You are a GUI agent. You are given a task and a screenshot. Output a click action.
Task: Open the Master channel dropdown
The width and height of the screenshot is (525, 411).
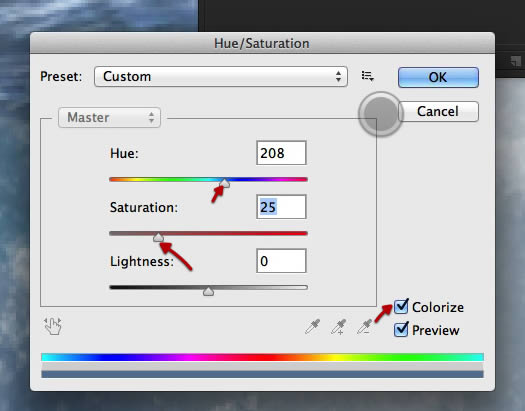(109, 117)
